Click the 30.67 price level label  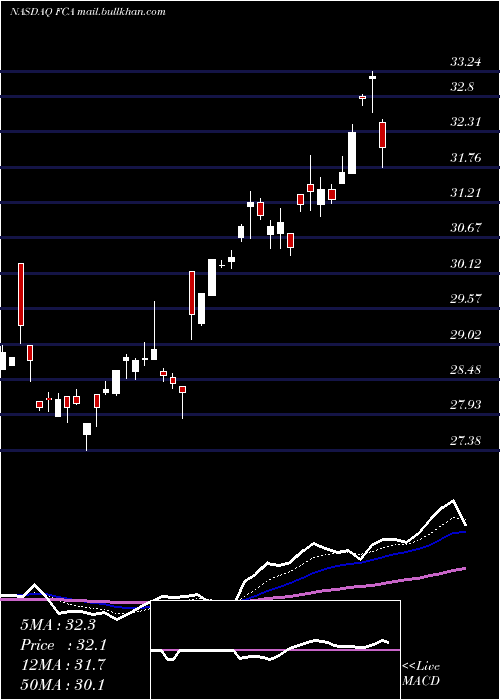pos(466,228)
